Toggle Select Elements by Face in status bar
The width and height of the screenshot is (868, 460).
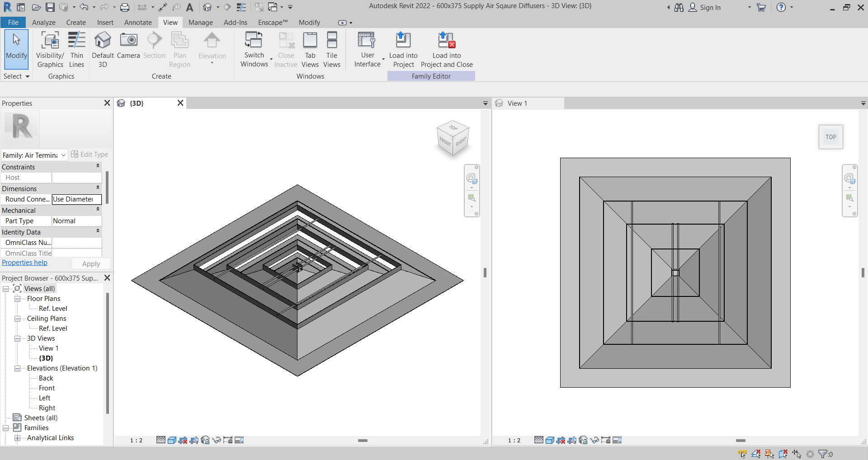(783, 454)
